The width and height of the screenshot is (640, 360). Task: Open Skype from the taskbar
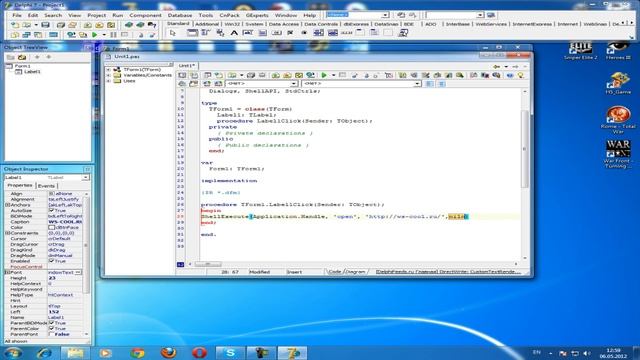click(x=230, y=353)
